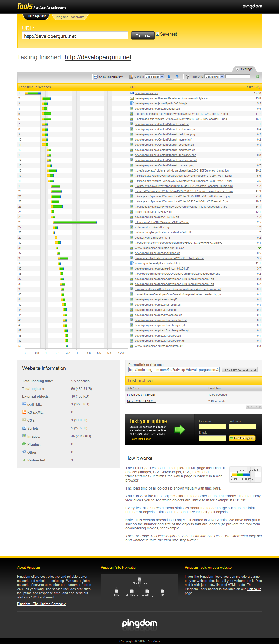Screen dimensions: 279x644
Task: Go to first page of test archive
Action: tap(248, 407)
